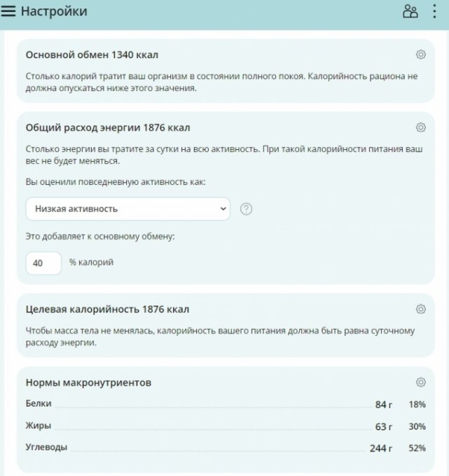Open the user profiles icon

pos(410,11)
